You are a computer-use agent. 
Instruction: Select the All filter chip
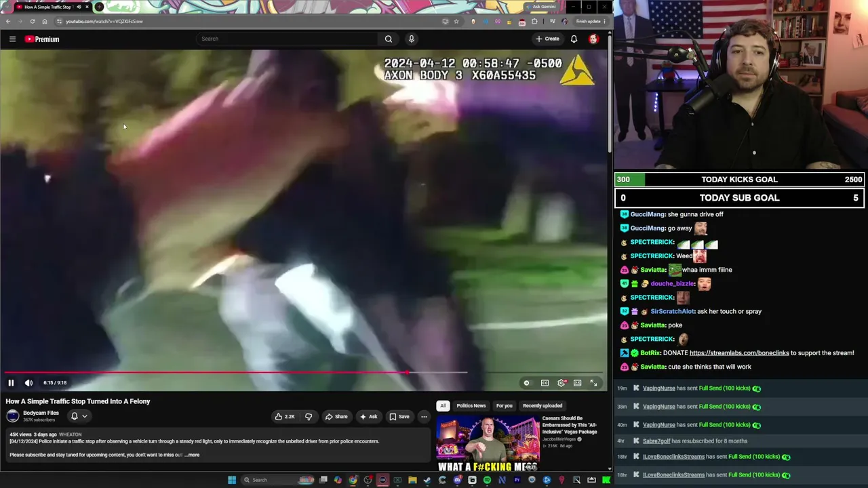(443, 406)
